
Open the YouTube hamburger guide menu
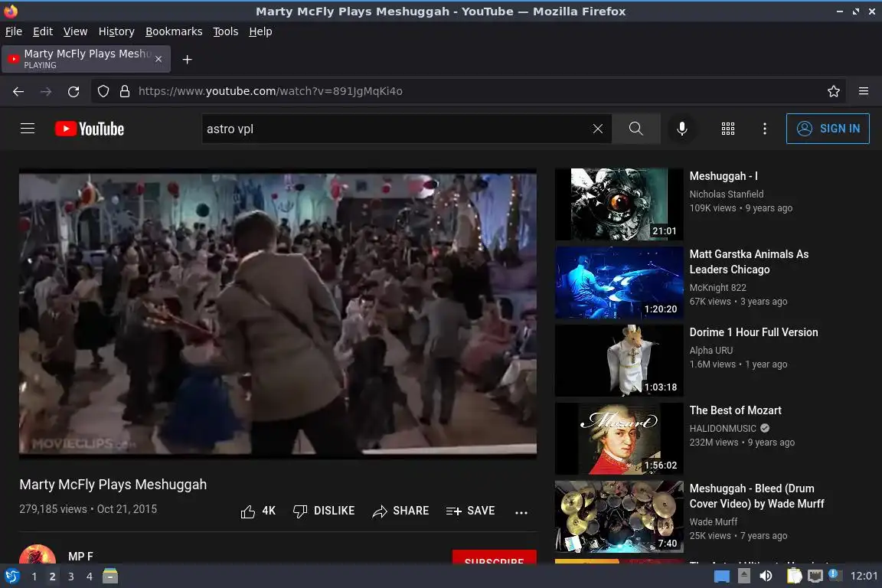click(28, 129)
